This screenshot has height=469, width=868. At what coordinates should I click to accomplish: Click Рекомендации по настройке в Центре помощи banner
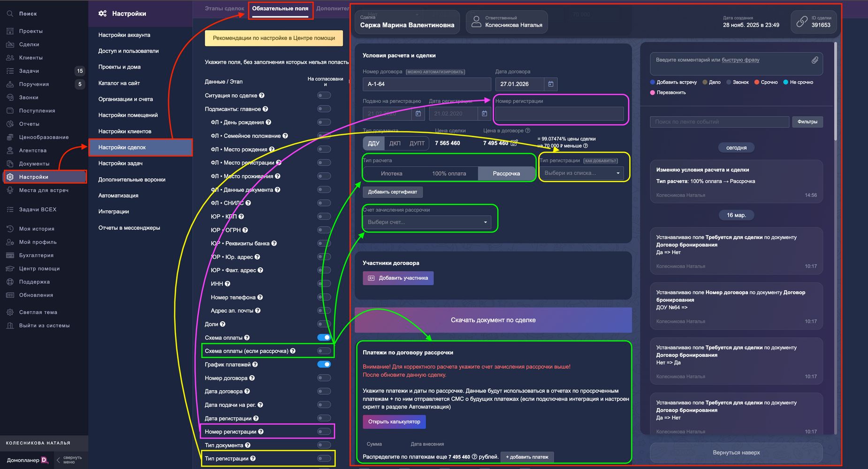point(274,38)
